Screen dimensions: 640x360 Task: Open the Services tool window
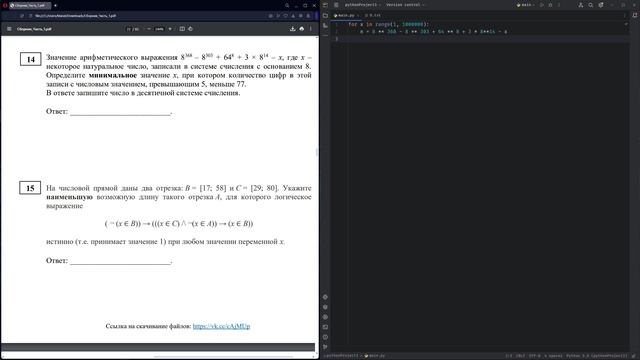coord(325,317)
